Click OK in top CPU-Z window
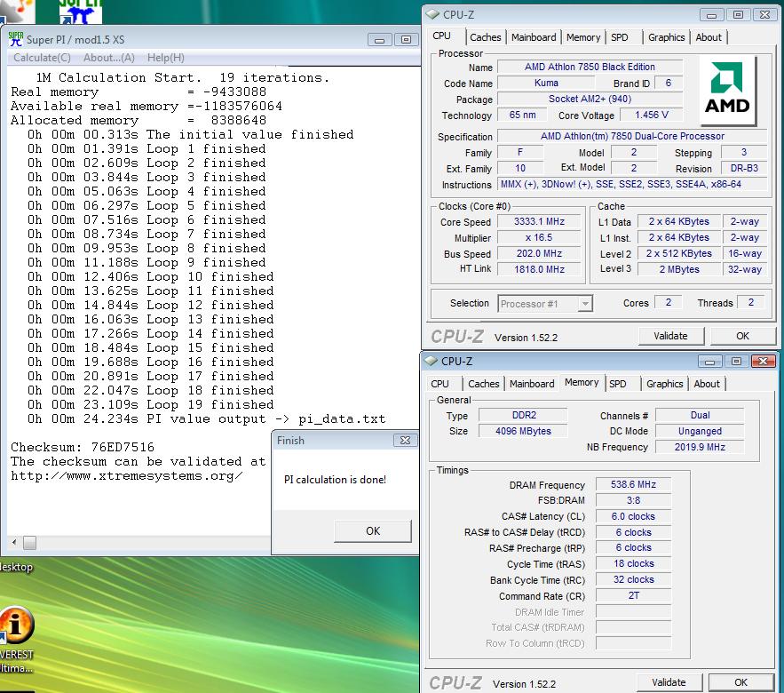Image resolution: width=784 pixels, height=693 pixels. pos(742,336)
